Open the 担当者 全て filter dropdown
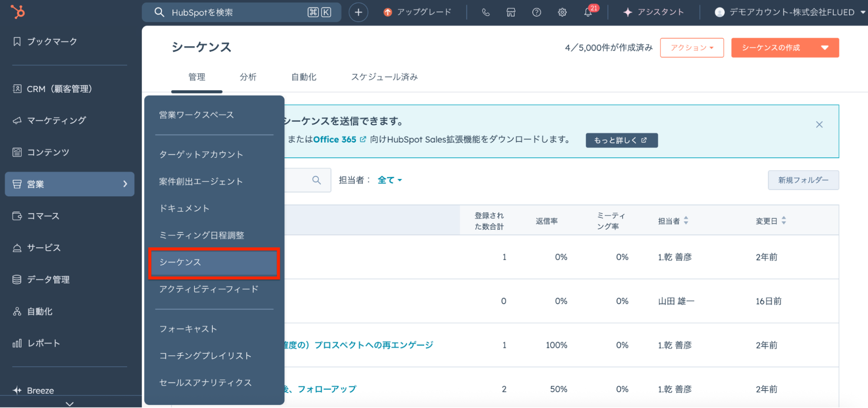 [389, 180]
